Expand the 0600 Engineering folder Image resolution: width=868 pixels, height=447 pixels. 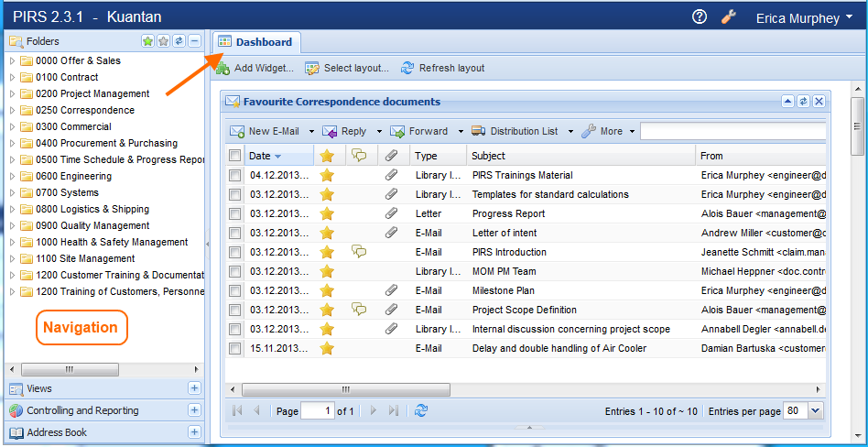(x=13, y=176)
